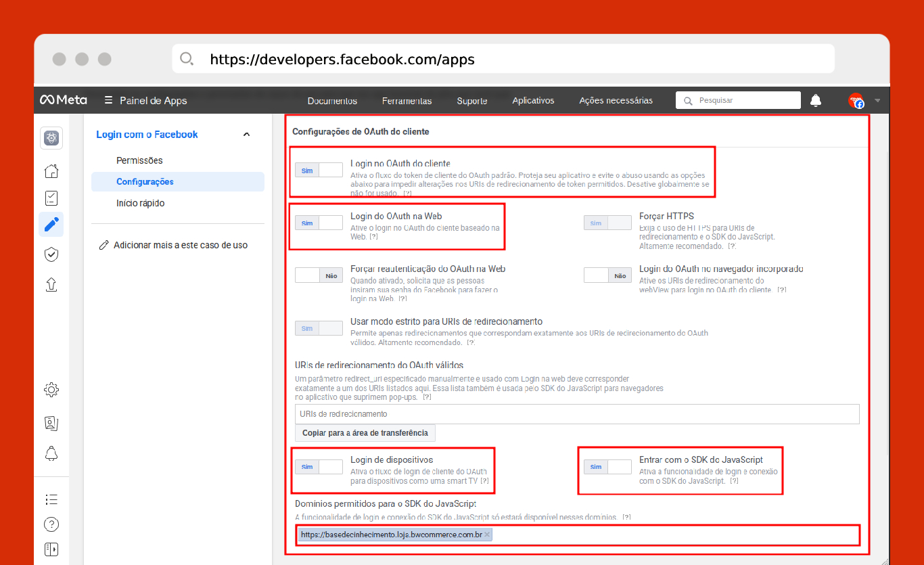Click the upload publish icon in the sidebar
924x565 pixels.
pyautogui.click(x=51, y=284)
